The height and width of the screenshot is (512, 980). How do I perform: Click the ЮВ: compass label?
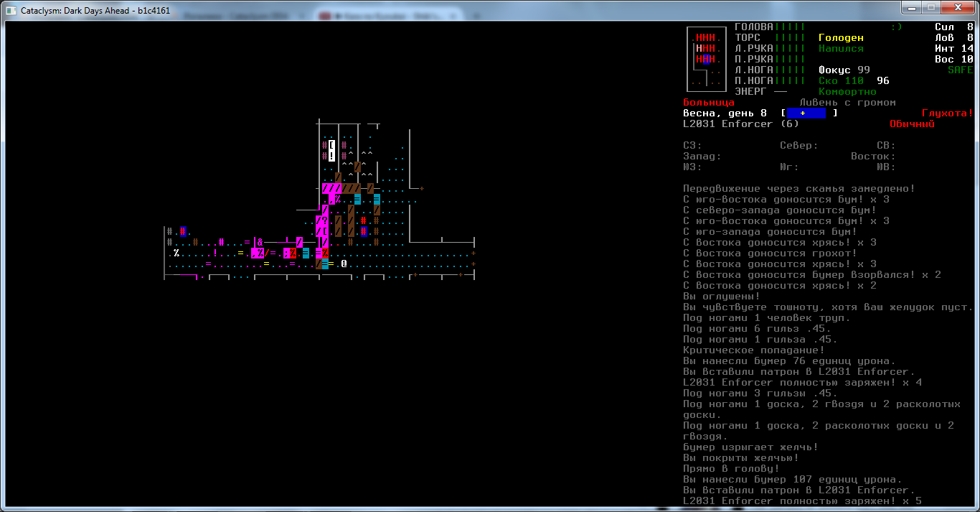[x=887, y=167]
